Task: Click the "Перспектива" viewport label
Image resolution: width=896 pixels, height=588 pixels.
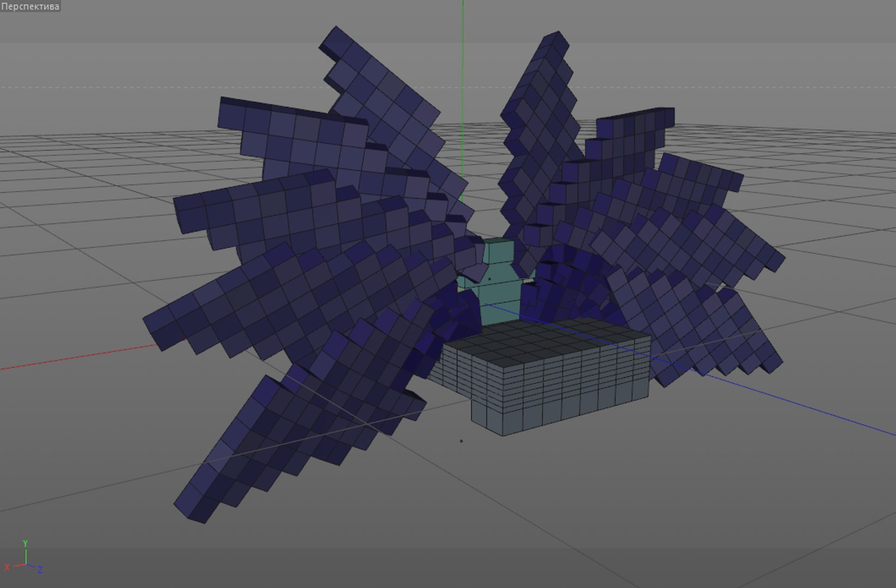Action: click(x=30, y=7)
